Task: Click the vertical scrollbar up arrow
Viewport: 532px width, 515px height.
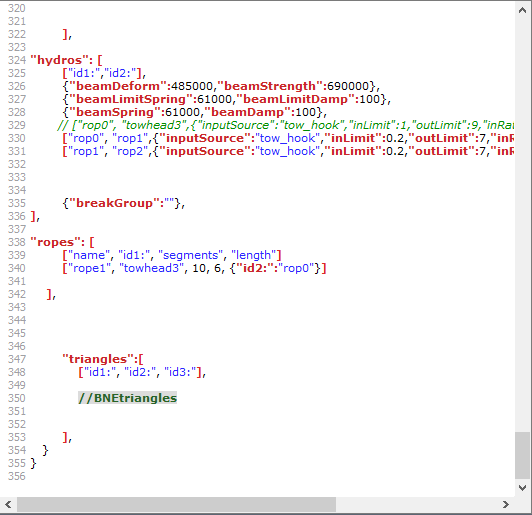Action: (523, 10)
